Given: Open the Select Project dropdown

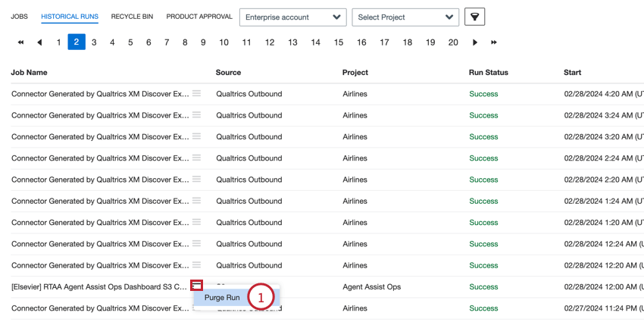Looking at the screenshot, I should 405,17.
